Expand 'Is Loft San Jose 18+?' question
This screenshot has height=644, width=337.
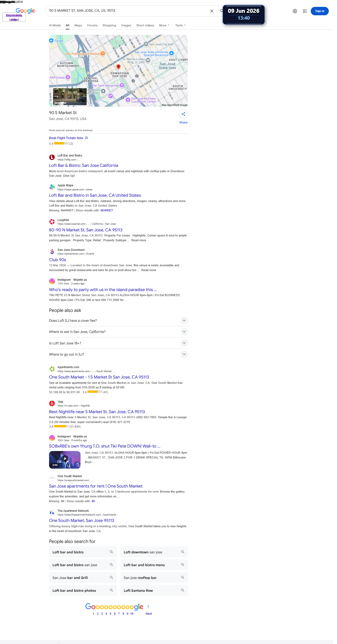118,343
